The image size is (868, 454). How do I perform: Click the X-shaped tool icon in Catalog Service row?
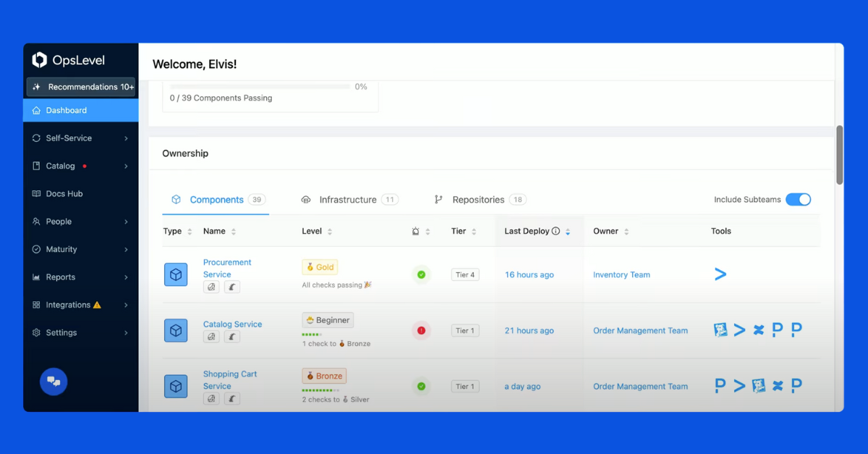[758, 330]
